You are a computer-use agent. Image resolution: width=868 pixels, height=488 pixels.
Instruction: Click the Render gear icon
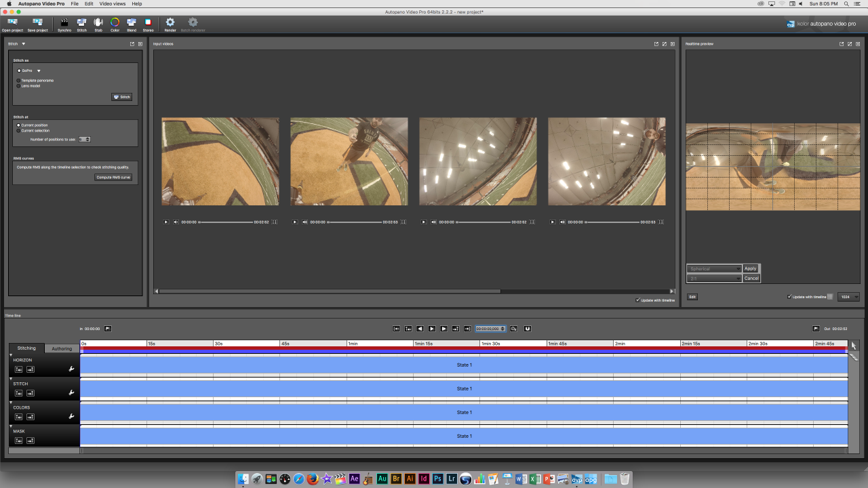click(x=170, y=22)
